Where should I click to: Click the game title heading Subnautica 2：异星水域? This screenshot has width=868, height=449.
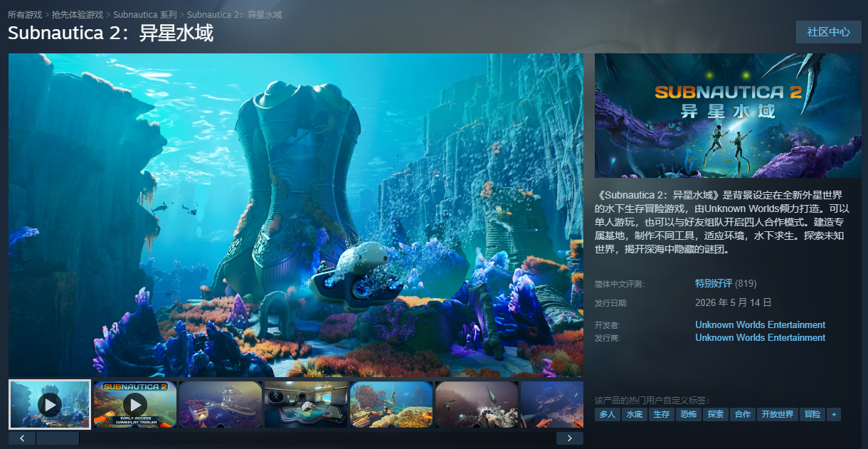click(110, 33)
